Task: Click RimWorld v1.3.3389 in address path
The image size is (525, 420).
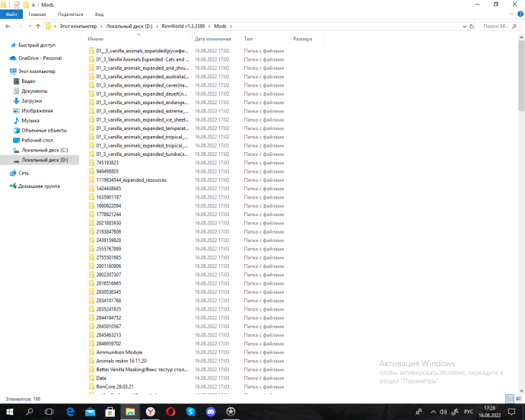Action: coord(184,26)
